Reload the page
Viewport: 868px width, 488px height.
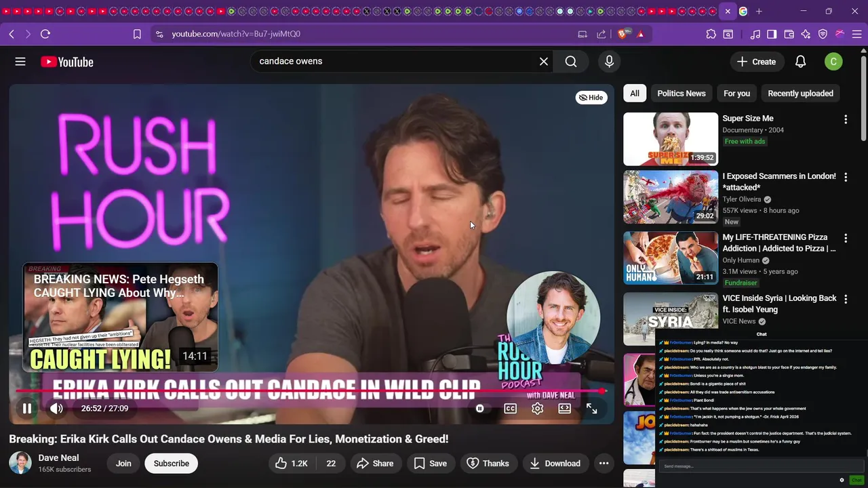(45, 34)
